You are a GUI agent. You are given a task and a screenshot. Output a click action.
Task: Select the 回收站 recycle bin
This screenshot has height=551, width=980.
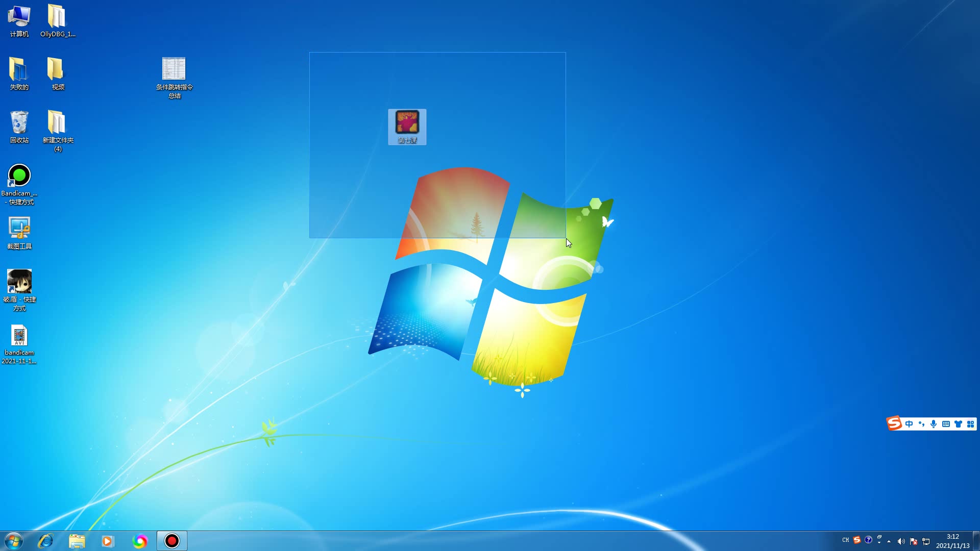tap(19, 127)
